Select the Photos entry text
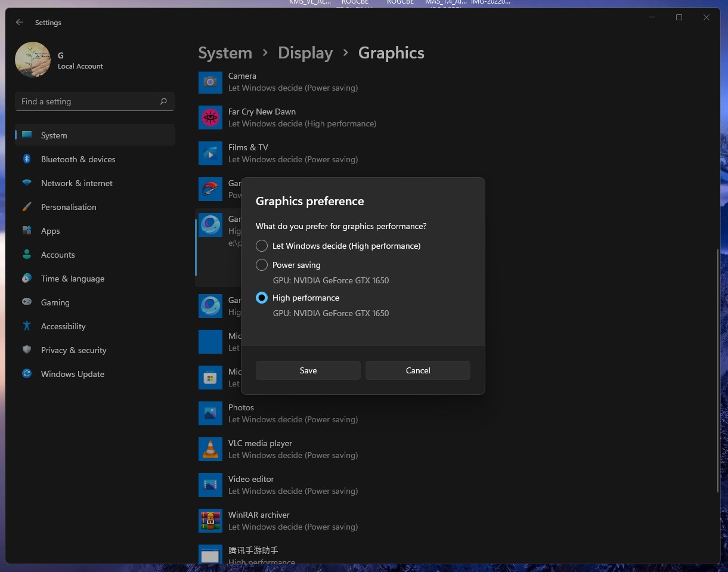 click(x=241, y=407)
